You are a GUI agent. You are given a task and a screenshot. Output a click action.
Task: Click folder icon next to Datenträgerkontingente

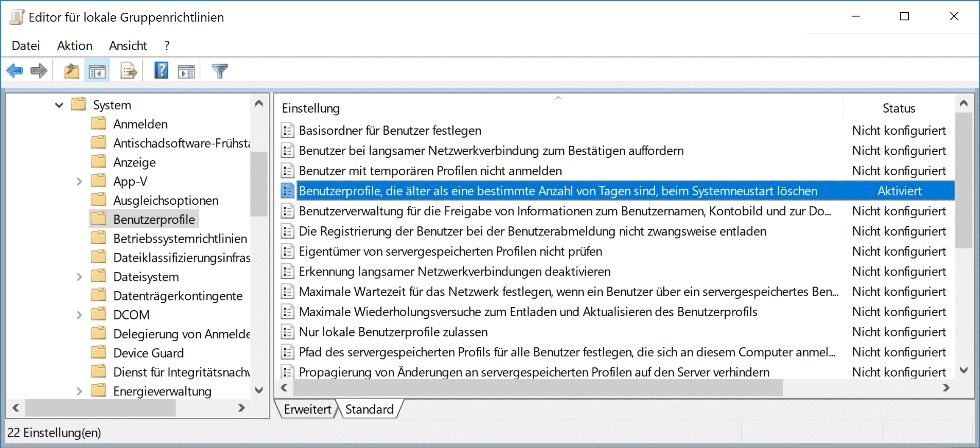pos(98,295)
